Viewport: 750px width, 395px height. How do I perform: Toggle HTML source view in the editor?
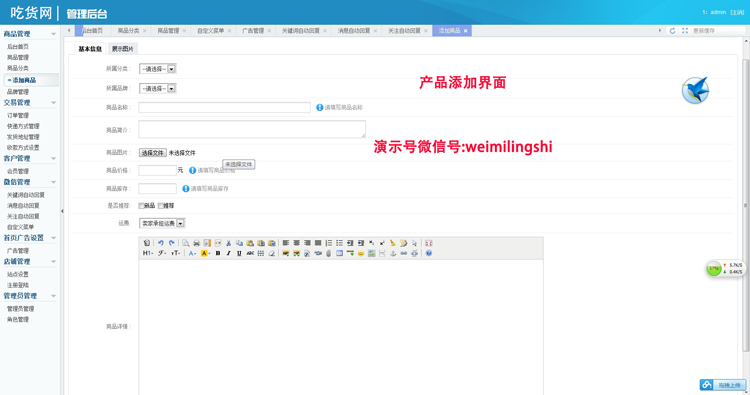tap(147, 243)
